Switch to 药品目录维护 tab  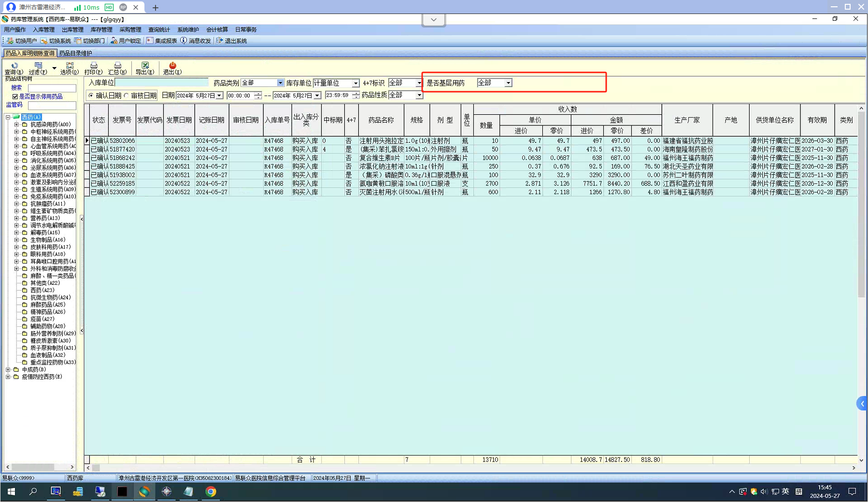pos(75,54)
